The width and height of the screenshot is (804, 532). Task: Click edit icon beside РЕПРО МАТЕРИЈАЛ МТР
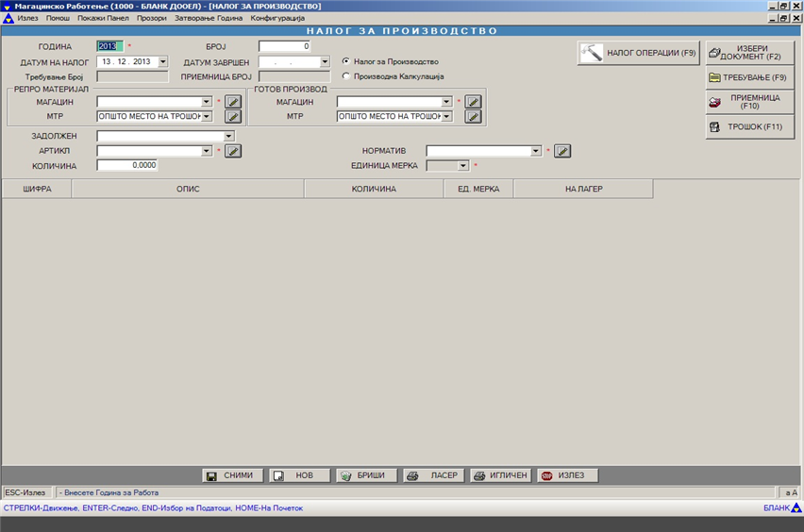(233, 117)
